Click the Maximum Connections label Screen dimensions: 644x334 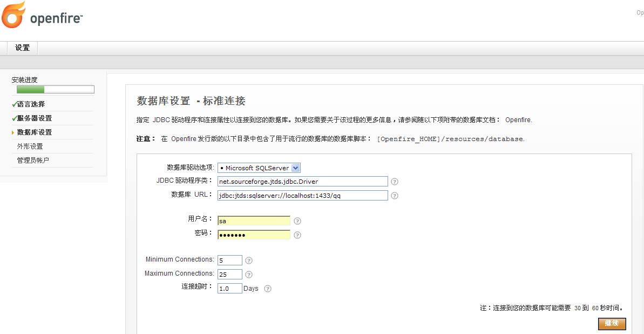click(179, 273)
